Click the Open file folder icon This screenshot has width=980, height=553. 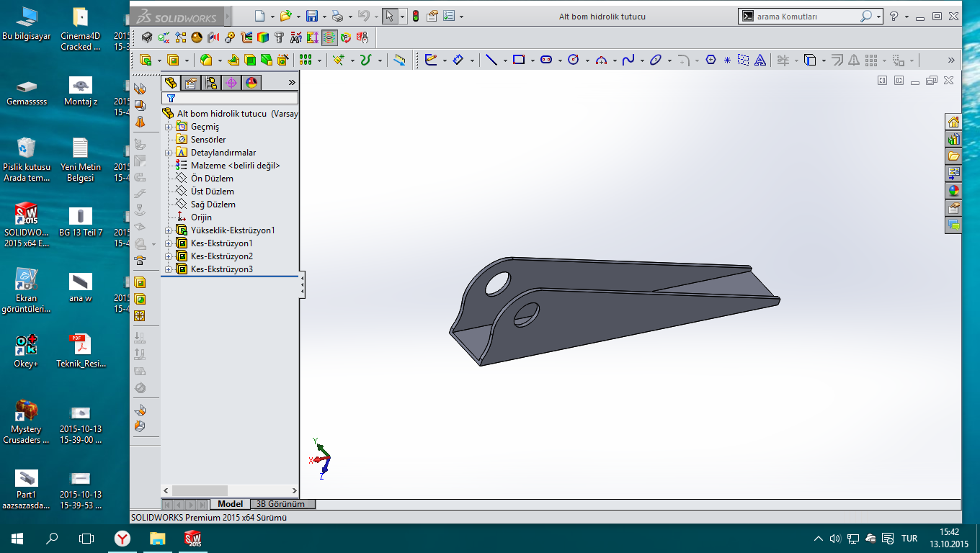coord(286,16)
